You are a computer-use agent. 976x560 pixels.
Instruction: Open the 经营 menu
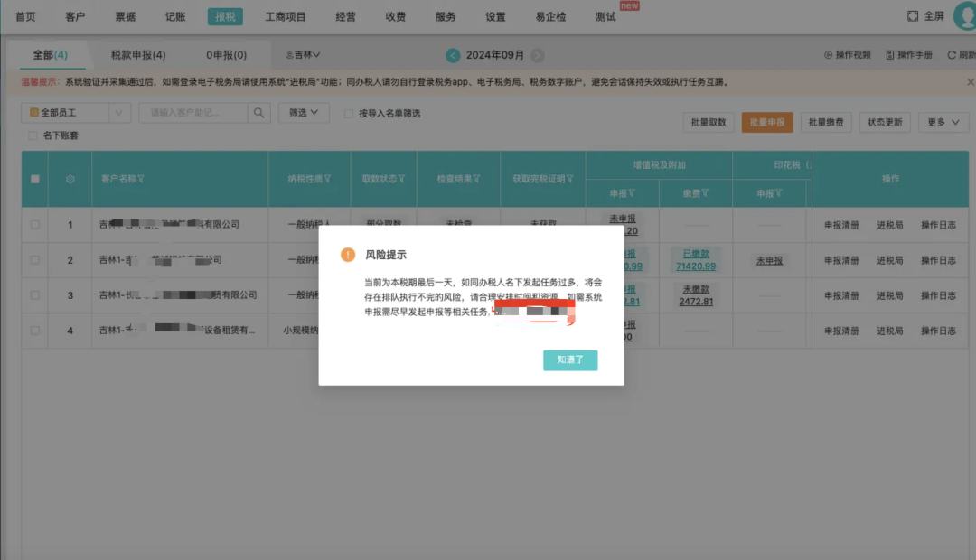[x=345, y=17]
